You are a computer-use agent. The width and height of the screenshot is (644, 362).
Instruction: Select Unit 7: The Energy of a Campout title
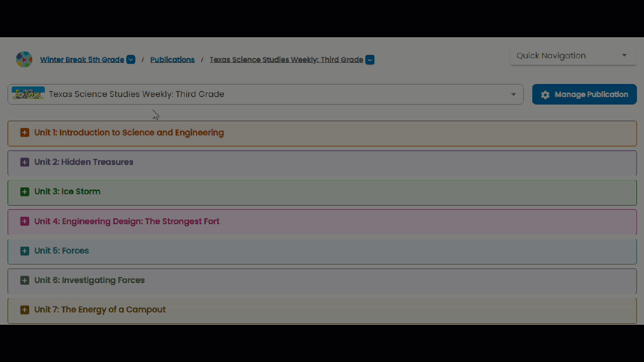[100, 310]
